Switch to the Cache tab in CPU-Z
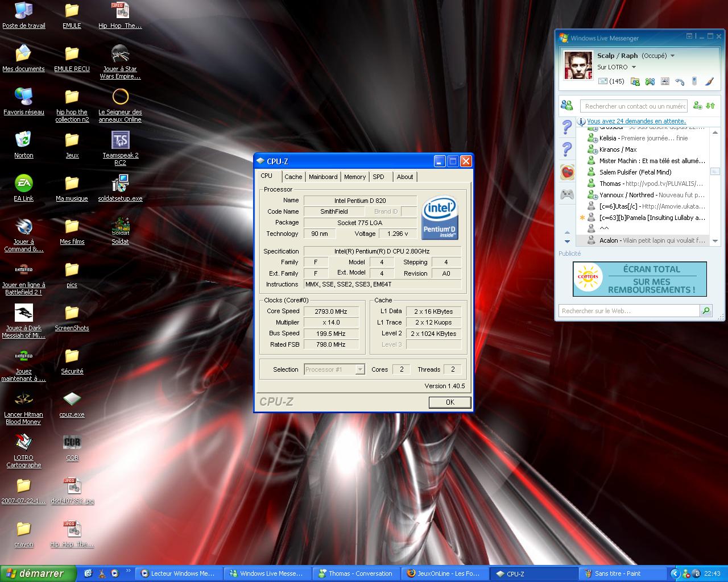This screenshot has width=728, height=582. click(293, 177)
